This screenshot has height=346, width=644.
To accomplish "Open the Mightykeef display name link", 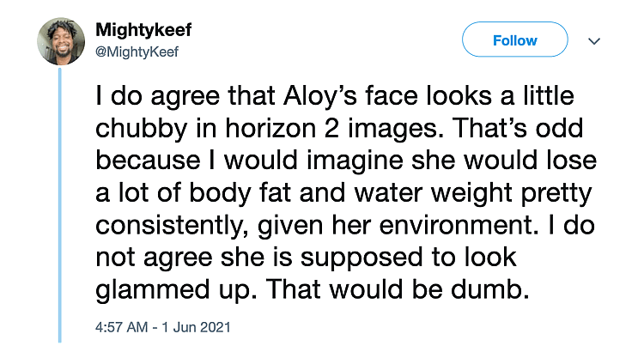I will coord(143,30).
